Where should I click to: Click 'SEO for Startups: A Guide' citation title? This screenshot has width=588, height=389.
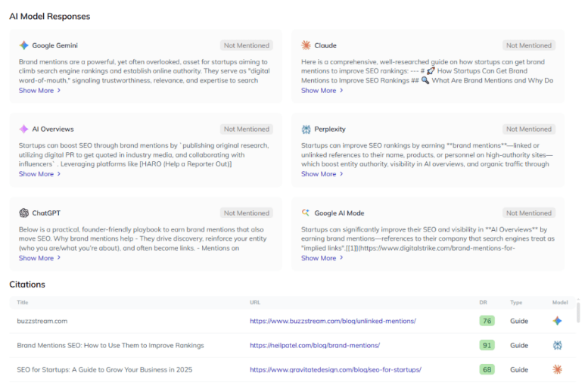(104, 370)
